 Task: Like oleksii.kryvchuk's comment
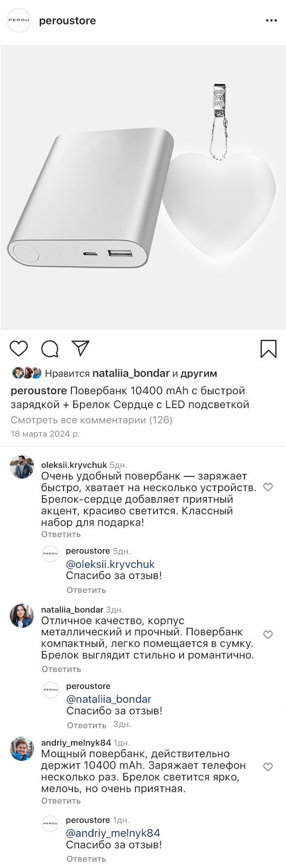[268, 487]
